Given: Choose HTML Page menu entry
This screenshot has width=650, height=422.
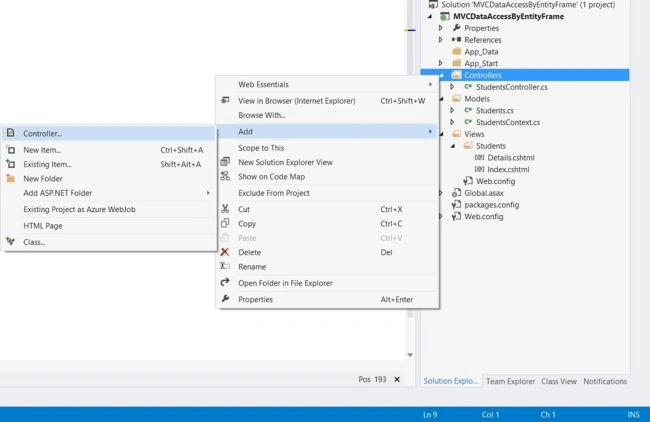Looking at the screenshot, I should click(x=109, y=226).
